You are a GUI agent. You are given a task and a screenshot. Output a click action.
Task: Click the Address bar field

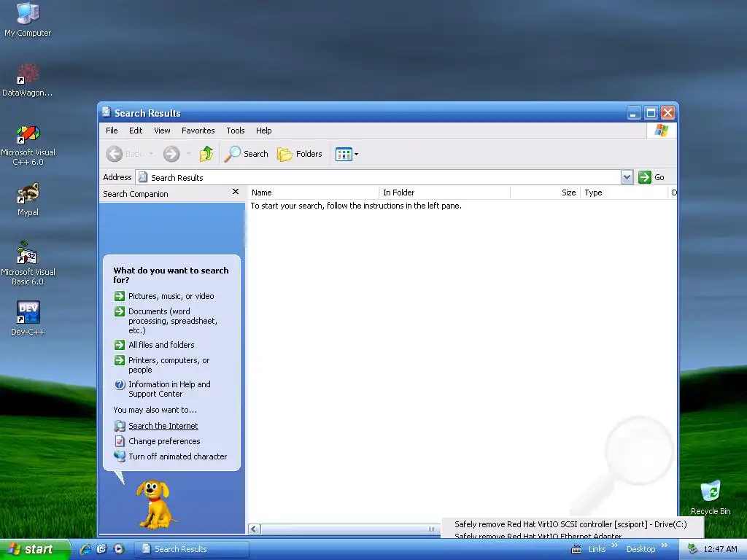379,177
